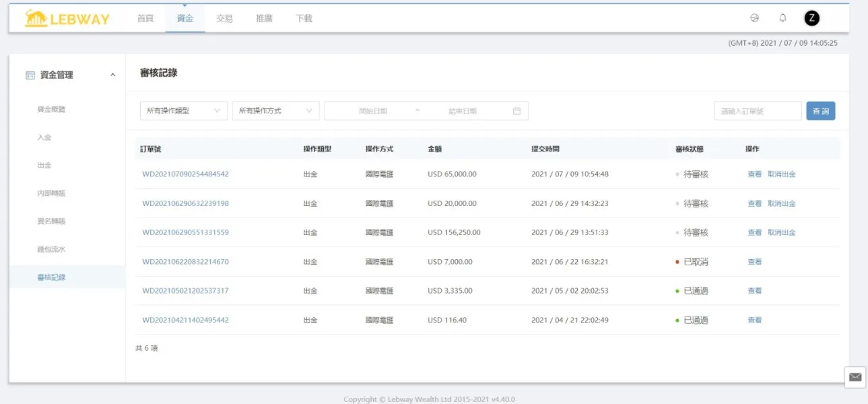Click the calendar icon in date range

pyautogui.click(x=516, y=111)
